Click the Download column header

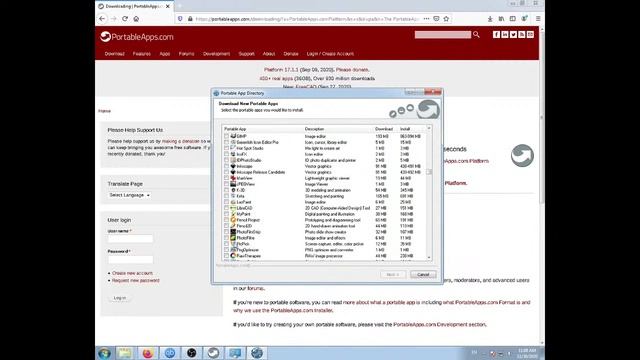(385, 129)
